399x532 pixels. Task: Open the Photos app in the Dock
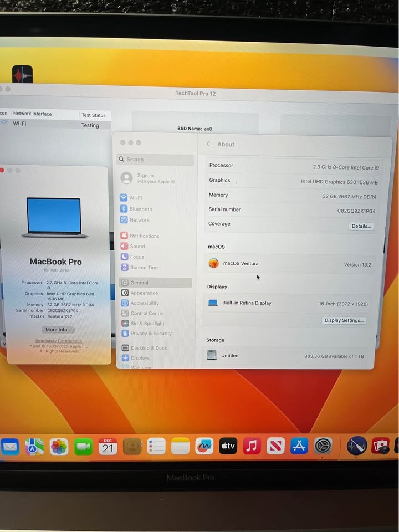pos(59,447)
